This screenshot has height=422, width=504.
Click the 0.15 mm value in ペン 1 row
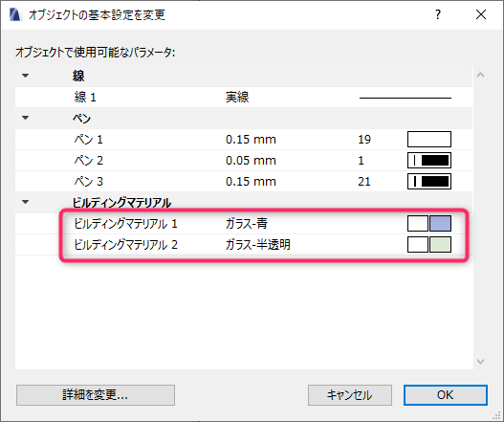click(x=251, y=140)
